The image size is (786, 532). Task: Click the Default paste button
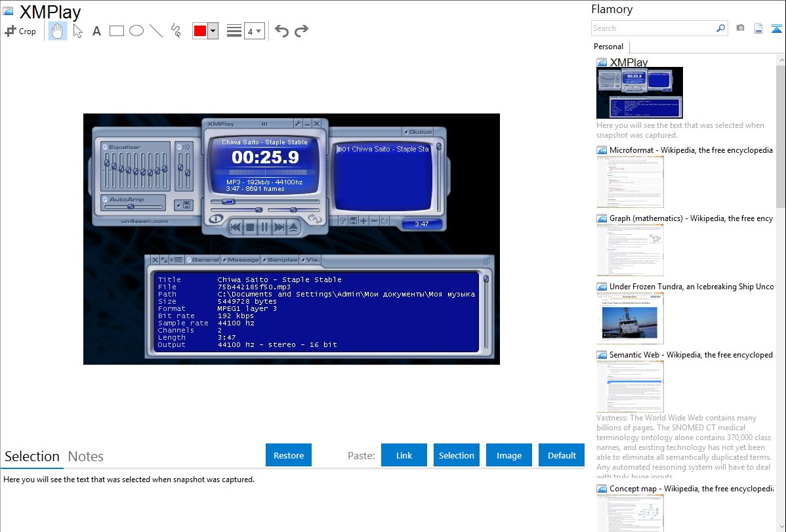click(x=562, y=455)
